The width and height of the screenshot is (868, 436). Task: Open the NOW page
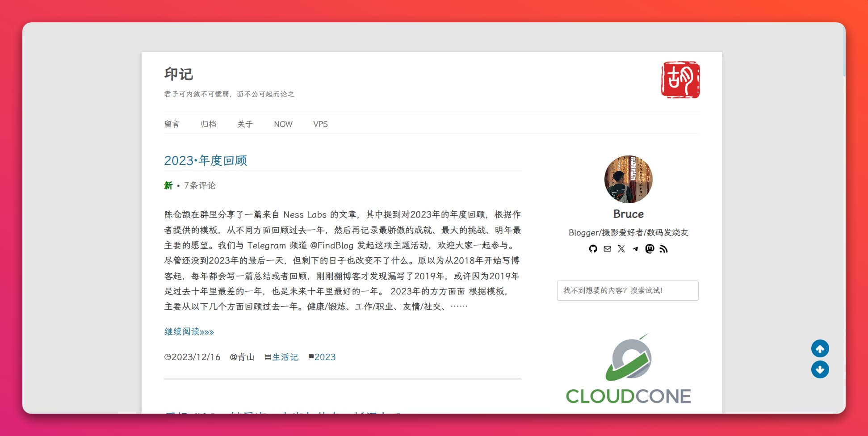(283, 124)
